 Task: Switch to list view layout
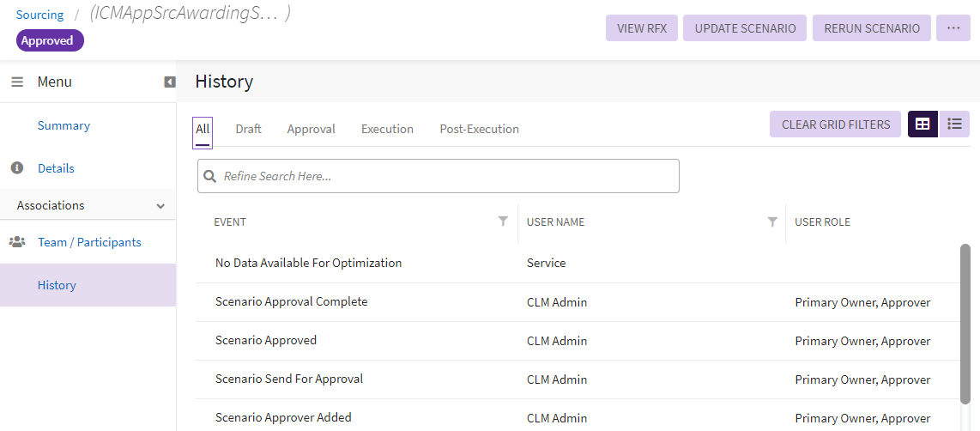coord(954,124)
